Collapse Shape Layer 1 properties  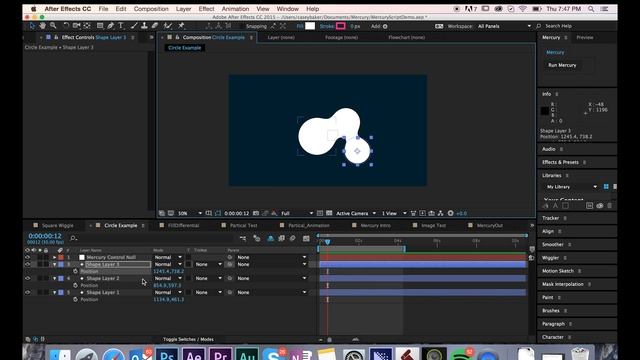coord(54,292)
